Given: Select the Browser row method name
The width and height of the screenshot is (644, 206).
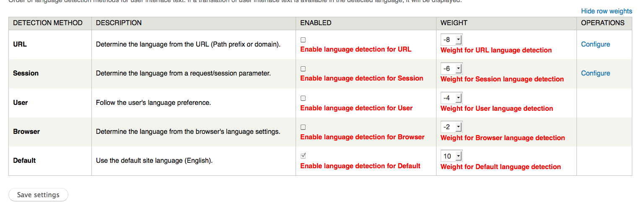Looking at the screenshot, I should (26, 132).
